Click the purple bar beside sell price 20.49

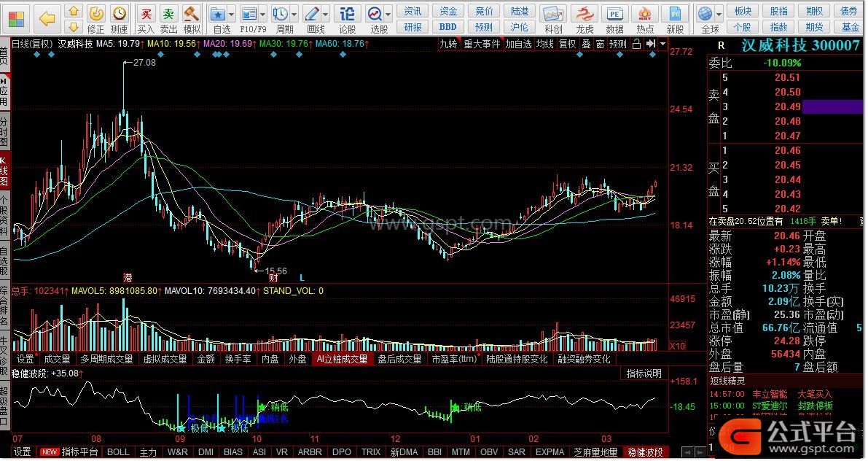coord(832,106)
